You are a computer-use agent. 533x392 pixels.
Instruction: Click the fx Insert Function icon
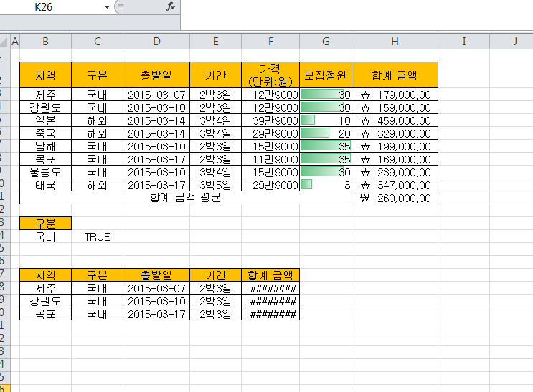[171, 6]
